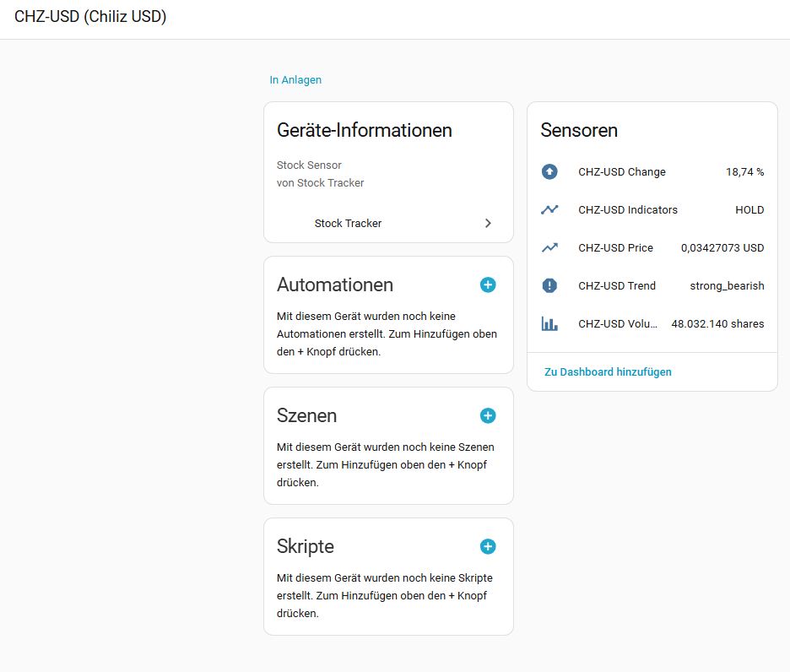Click the Geräte-Informationen card heading

coord(364,131)
